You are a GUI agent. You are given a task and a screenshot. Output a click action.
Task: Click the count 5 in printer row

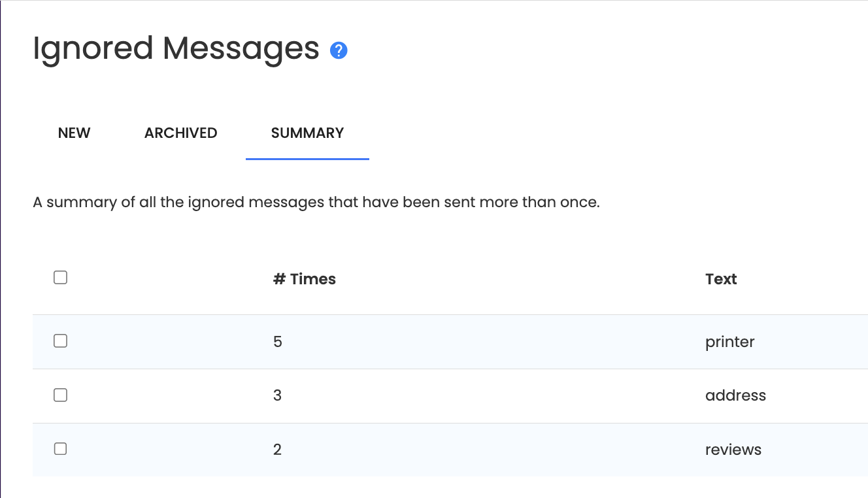(x=278, y=342)
